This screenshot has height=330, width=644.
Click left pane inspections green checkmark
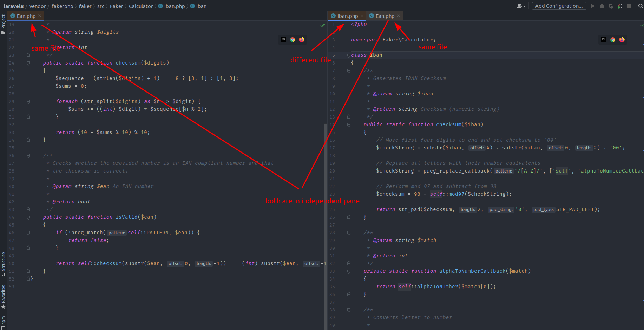[x=323, y=25]
